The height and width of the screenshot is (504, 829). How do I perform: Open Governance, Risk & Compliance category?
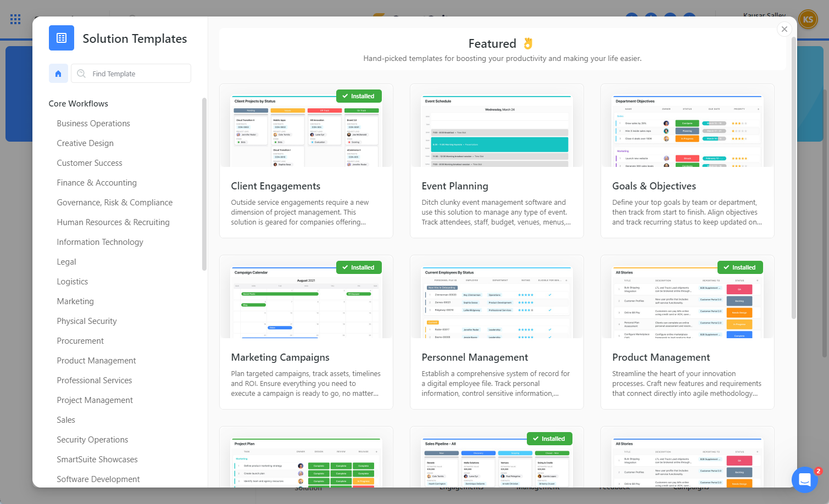[x=115, y=203]
